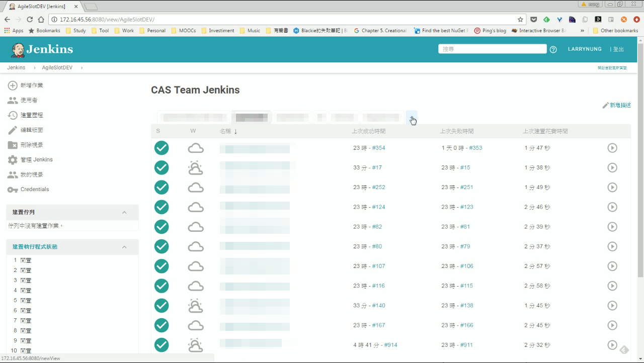Viewport: 644px width, 363px height.
Task: Click weather icon in the #17 row
Action: [195, 167]
